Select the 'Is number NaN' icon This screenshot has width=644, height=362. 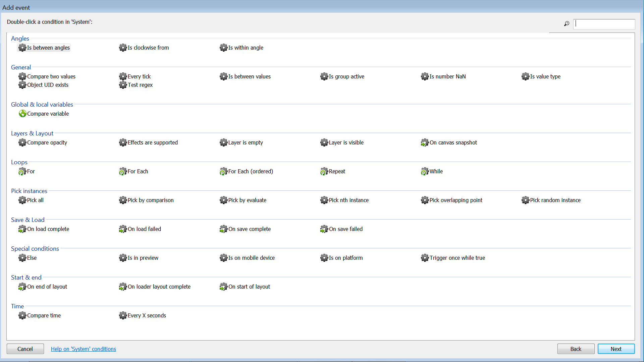pyautogui.click(x=425, y=76)
